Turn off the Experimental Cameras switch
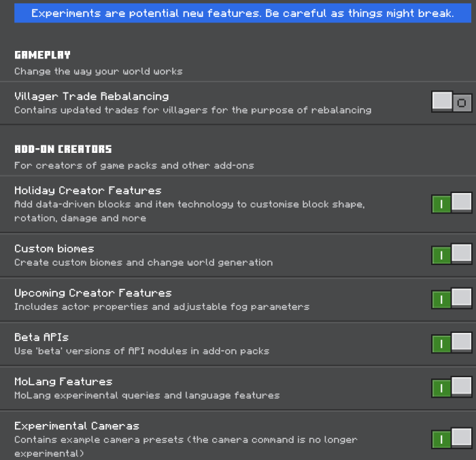This screenshot has height=460, width=476. click(452, 438)
